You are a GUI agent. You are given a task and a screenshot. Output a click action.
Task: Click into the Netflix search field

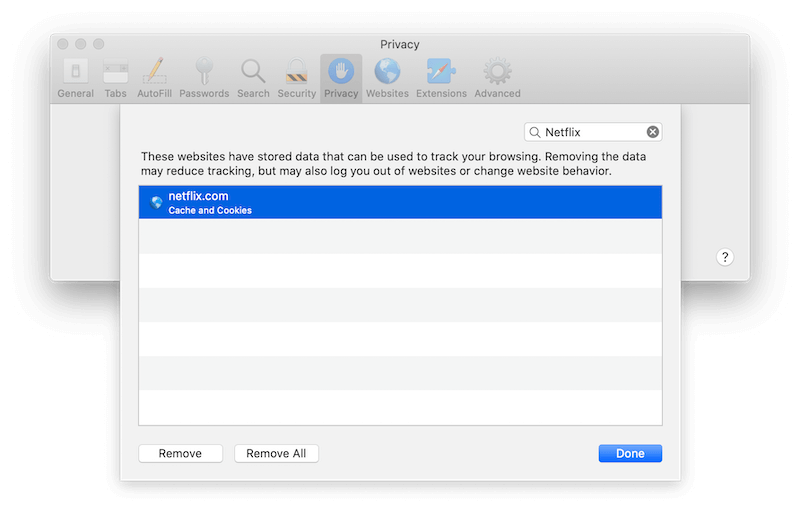click(593, 132)
